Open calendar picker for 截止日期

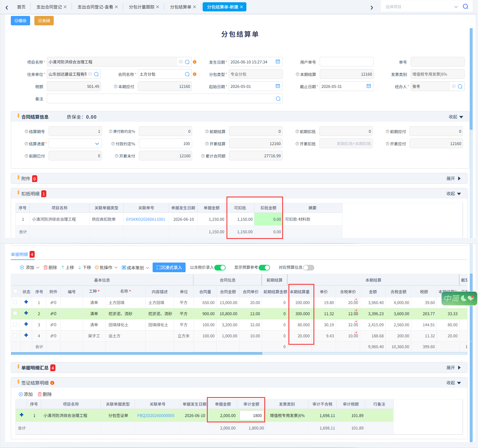tap(369, 86)
